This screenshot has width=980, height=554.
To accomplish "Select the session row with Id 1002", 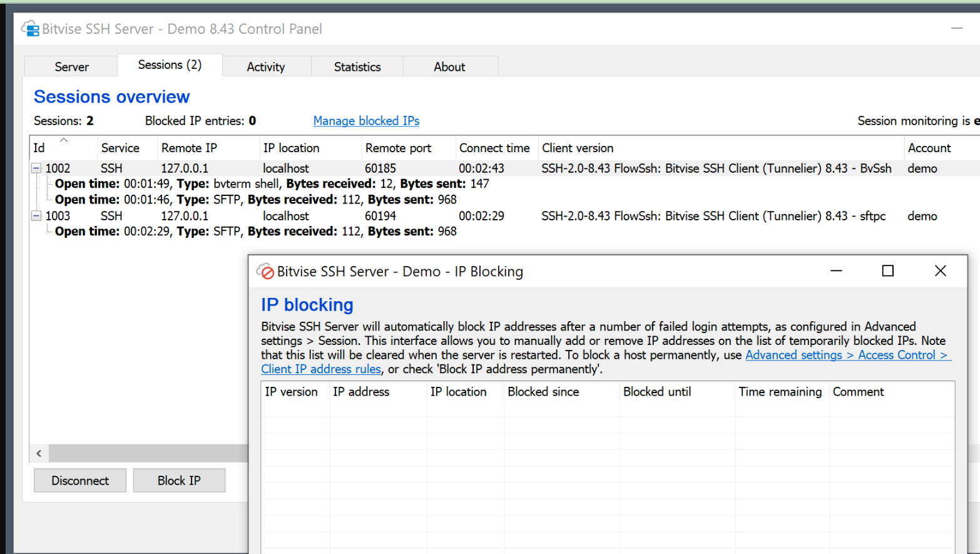I will [125, 168].
